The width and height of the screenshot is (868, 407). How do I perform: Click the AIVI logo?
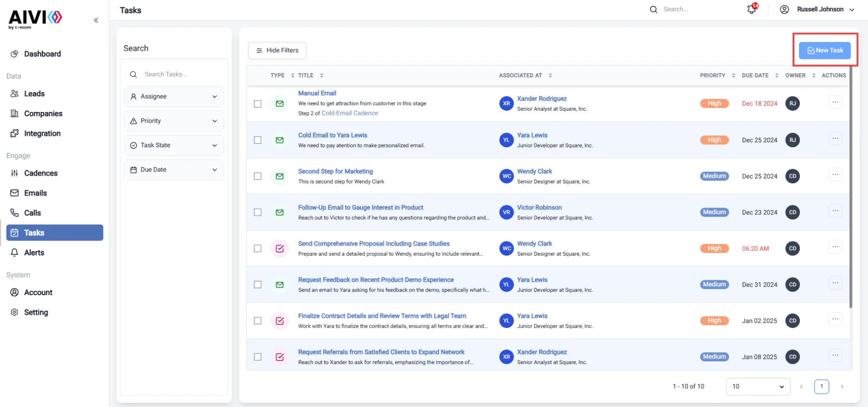(x=35, y=19)
